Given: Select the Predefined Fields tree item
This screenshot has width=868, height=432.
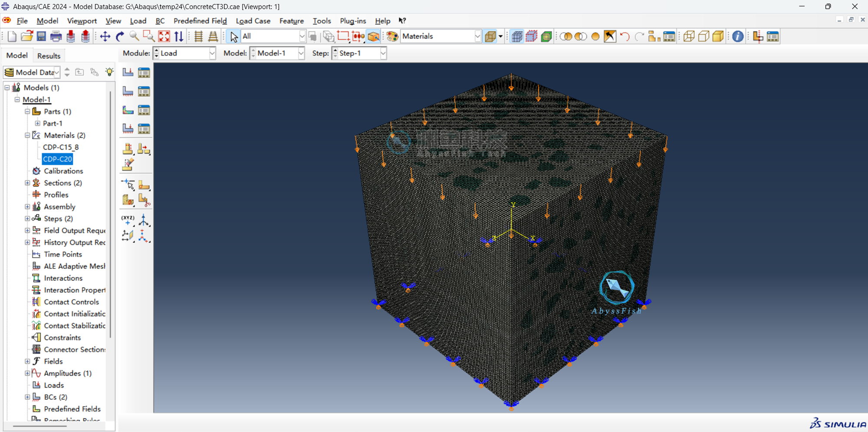Looking at the screenshot, I should (72, 409).
